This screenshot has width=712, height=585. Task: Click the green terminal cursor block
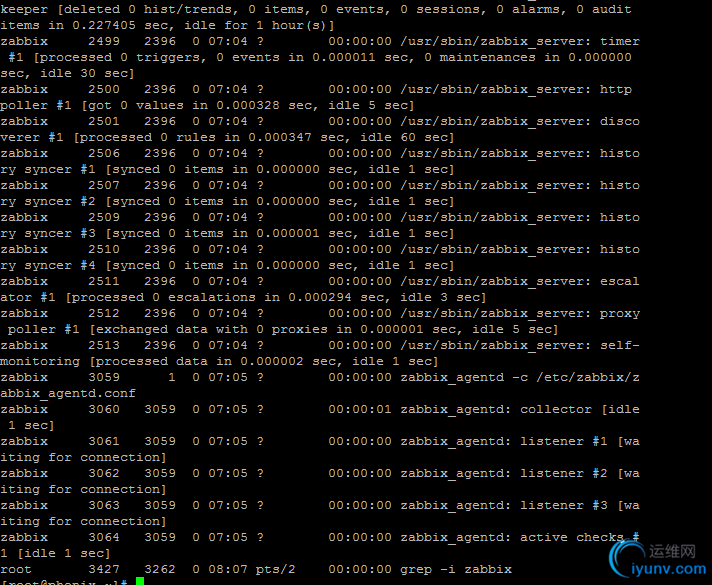pos(140,581)
